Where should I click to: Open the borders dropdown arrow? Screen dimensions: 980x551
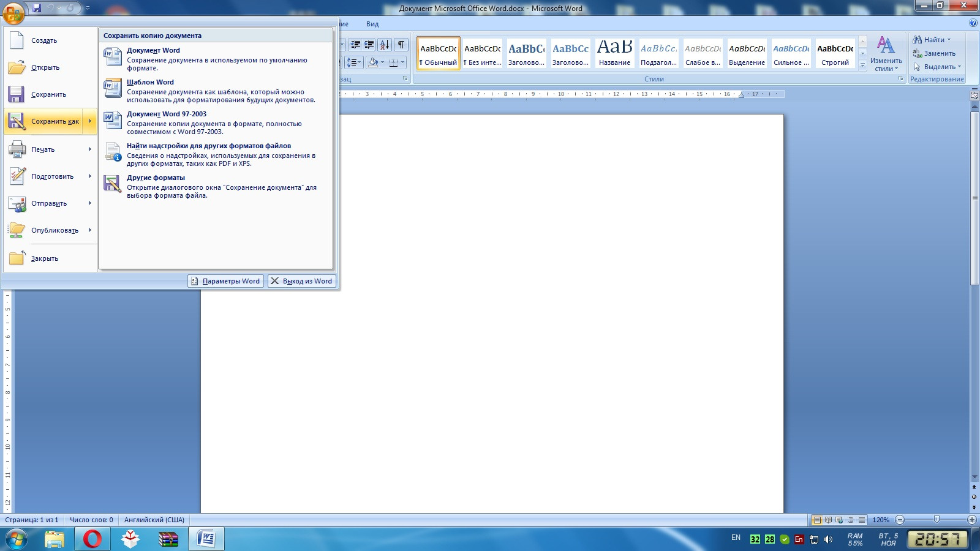click(402, 62)
